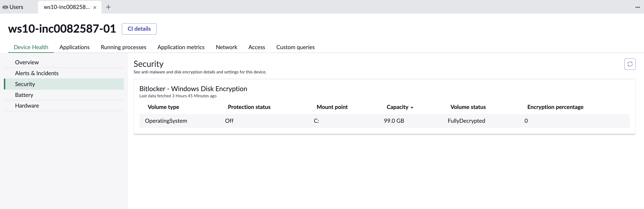644x209 pixels.
Task: Open a new tab with plus icon
Action: click(108, 7)
